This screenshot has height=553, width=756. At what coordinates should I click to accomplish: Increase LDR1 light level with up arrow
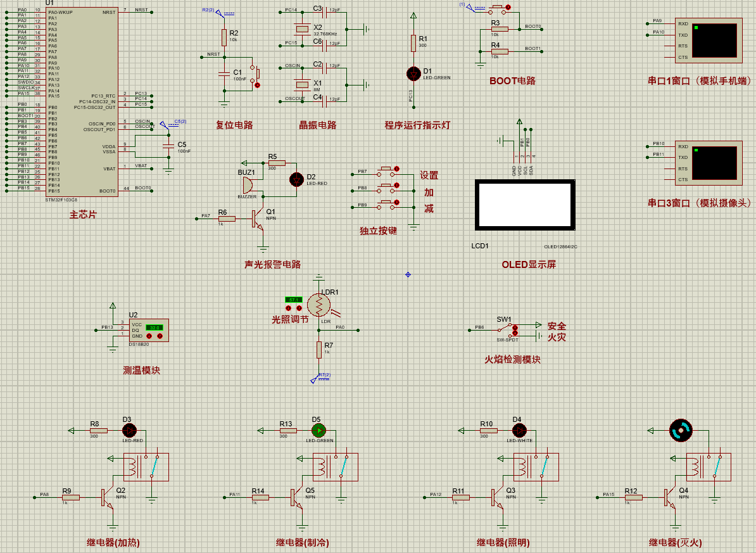point(299,308)
